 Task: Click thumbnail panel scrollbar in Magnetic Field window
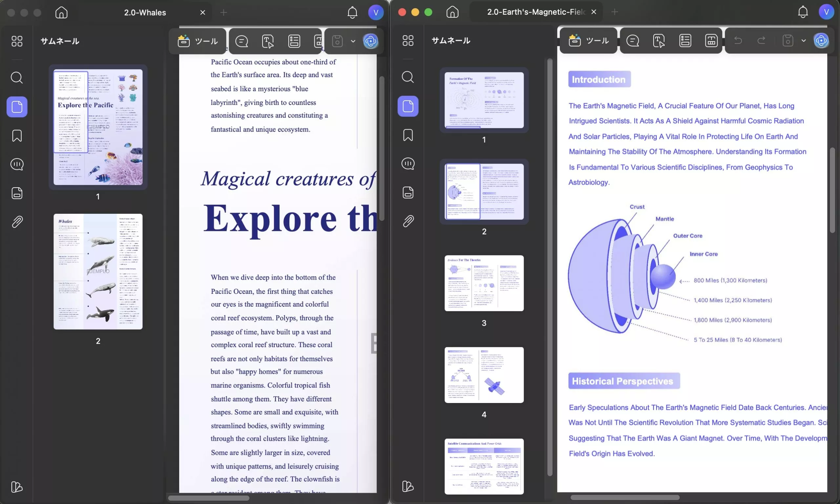pos(550,267)
